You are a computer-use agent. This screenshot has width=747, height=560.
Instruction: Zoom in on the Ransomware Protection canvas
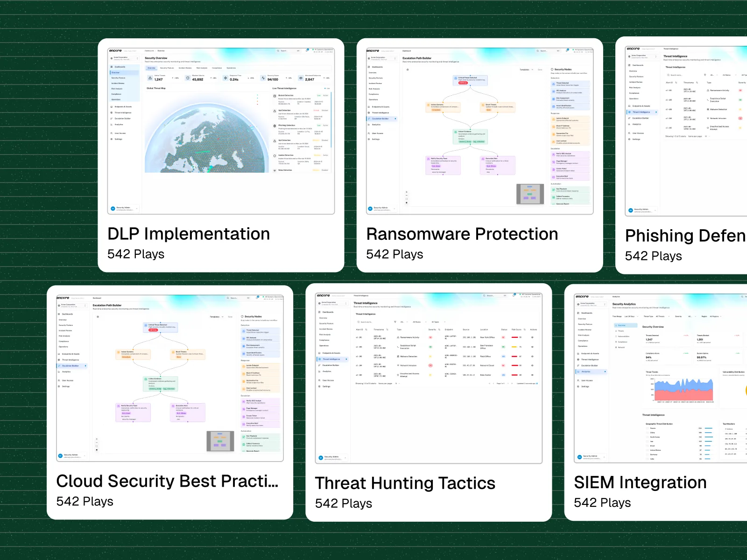407,192
